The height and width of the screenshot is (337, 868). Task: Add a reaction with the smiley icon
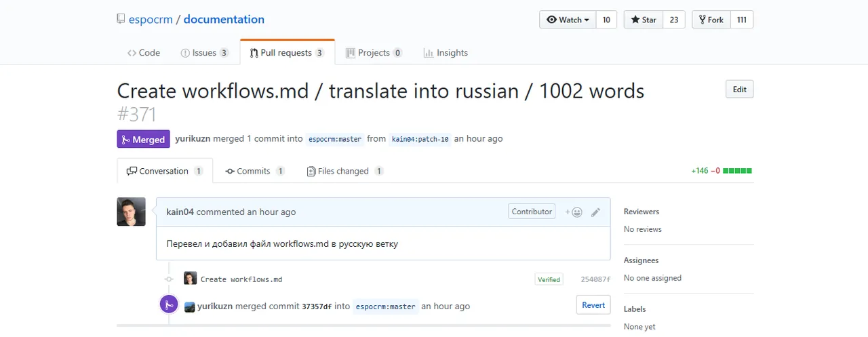tap(574, 212)
